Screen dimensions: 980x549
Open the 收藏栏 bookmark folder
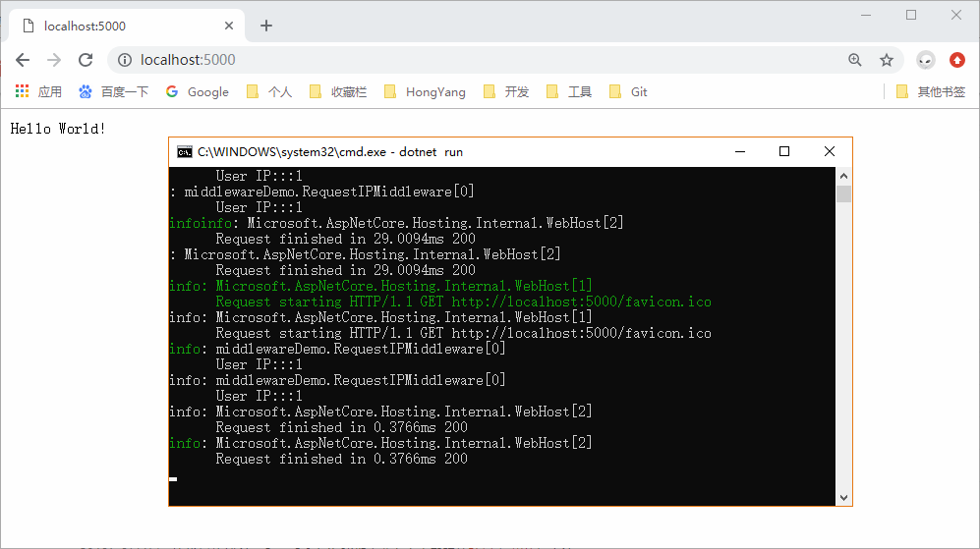tap(338, 91)
